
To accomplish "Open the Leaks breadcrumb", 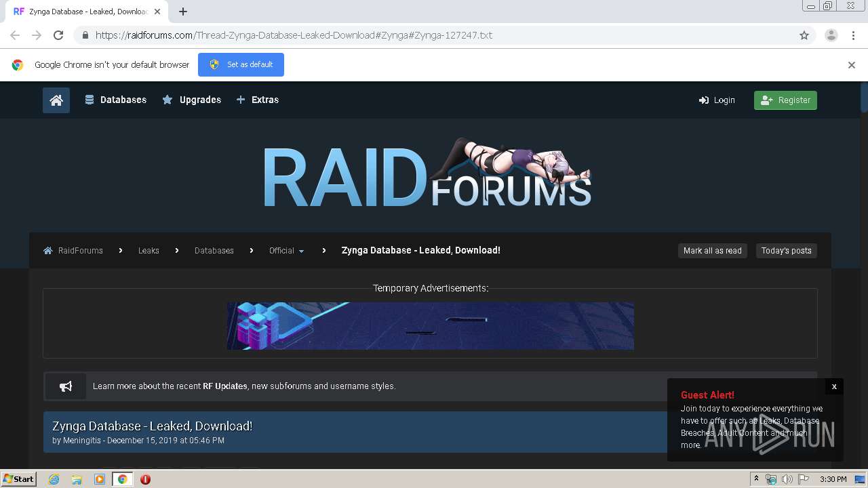I will tap(149, 251).
